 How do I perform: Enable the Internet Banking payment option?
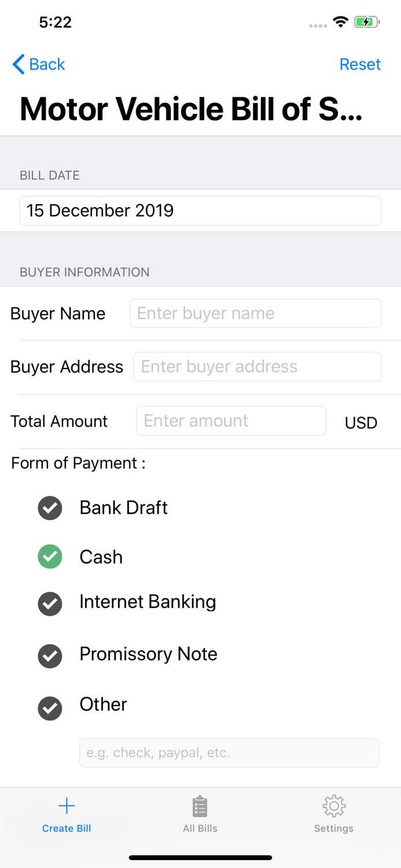[x=50, y=604]
